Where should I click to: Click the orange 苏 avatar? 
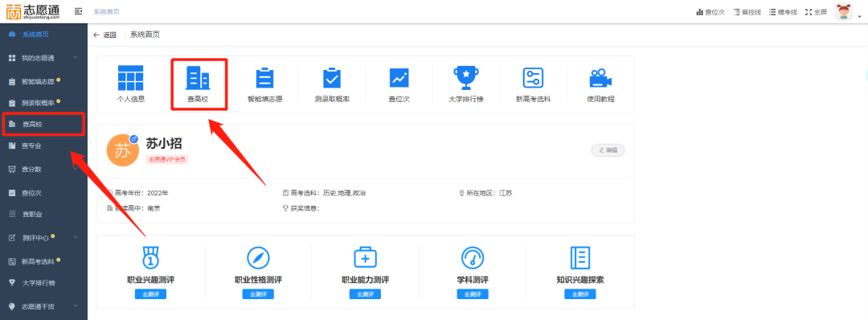(122, 150)
